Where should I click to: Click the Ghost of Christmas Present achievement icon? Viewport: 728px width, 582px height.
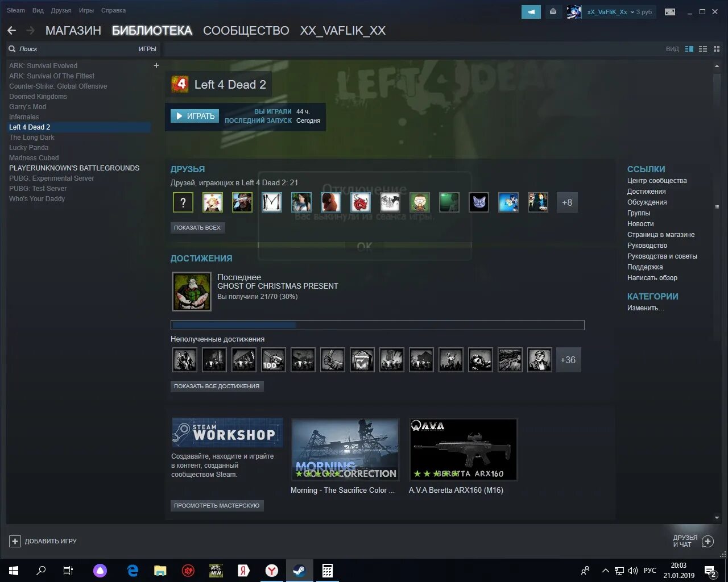click(192, 292)
